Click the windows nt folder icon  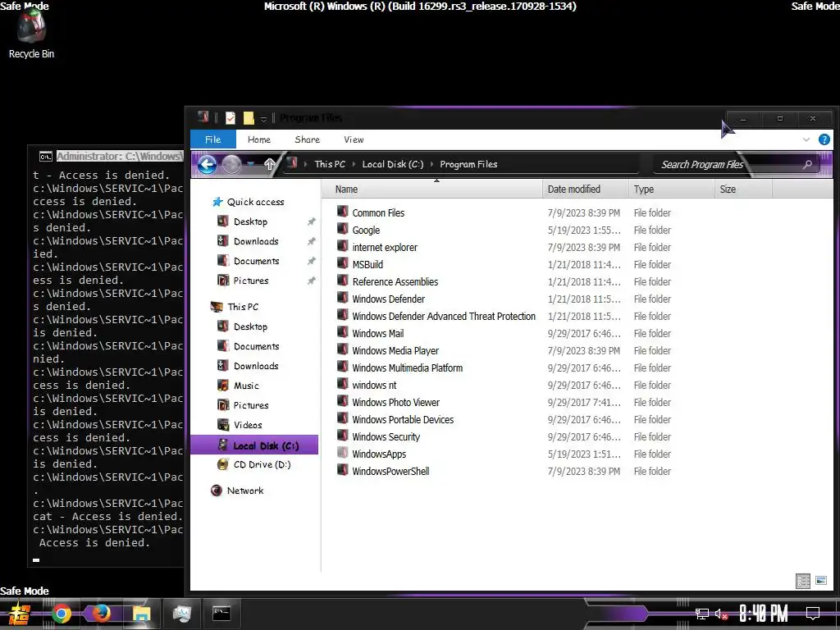(342, 384)
